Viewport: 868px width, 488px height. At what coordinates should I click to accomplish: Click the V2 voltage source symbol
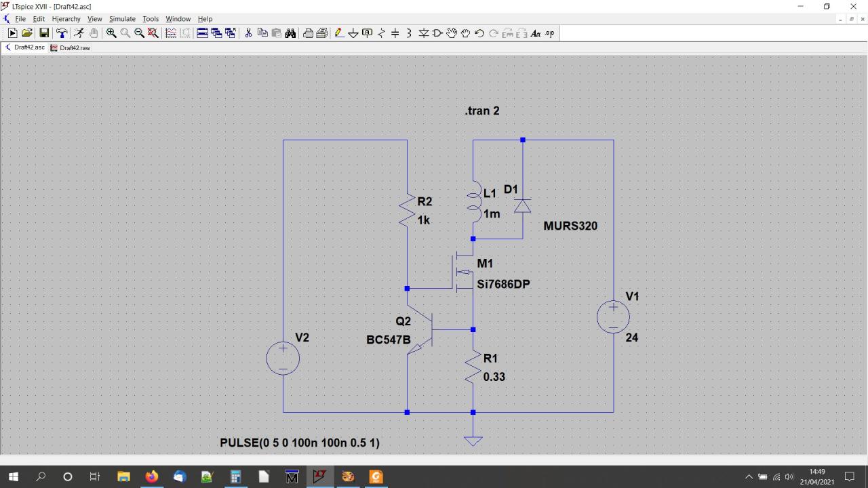point(283,358)
